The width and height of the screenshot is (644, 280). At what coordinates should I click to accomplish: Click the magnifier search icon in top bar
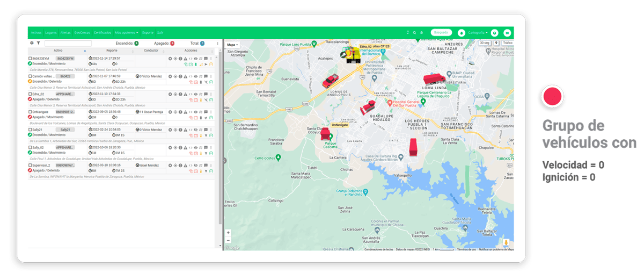coord(414,33)
